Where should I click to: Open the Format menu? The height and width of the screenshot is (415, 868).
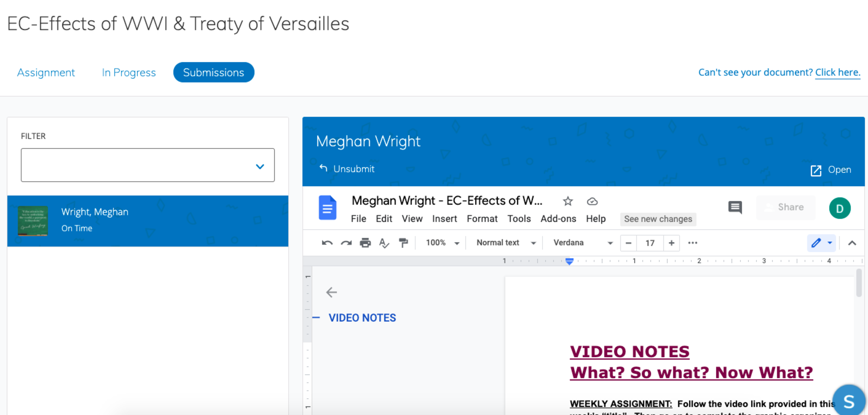pos(482,219)
